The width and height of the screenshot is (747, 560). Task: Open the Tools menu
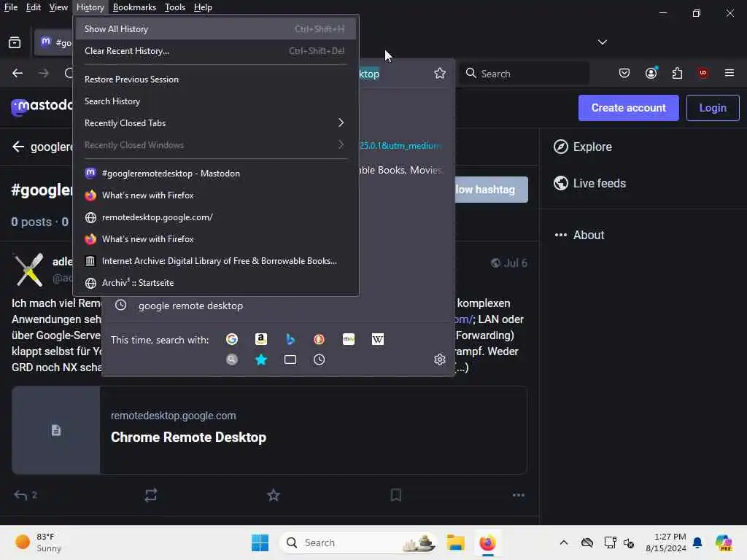pos(175,7)
